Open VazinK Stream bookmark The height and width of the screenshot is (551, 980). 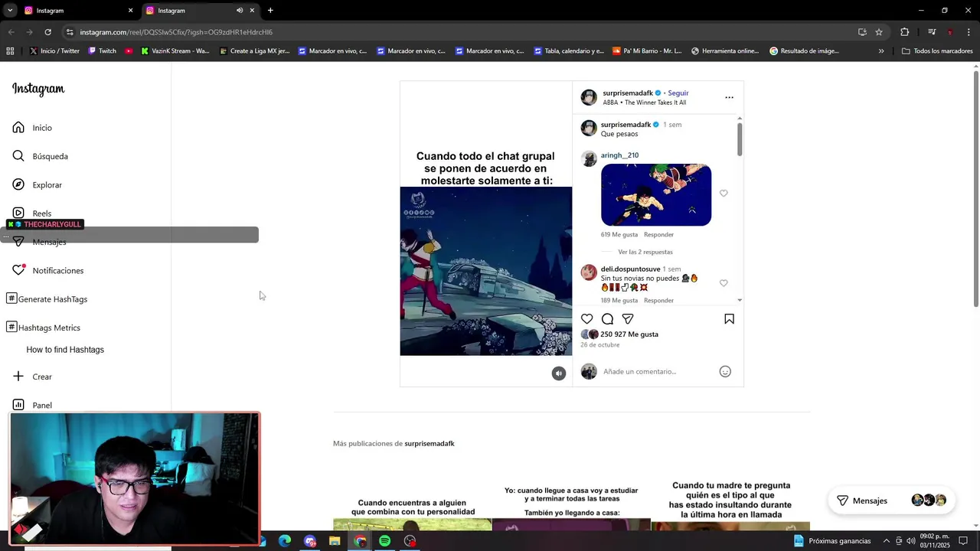coord(175,51)
